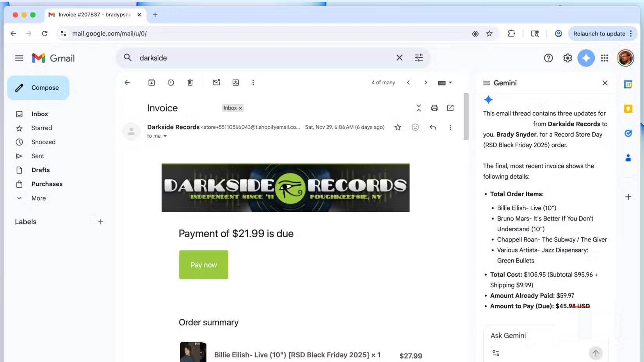Expand 'to me' recipient details
Viewport: 644px width, 362px height.
(x=165, y=136)
